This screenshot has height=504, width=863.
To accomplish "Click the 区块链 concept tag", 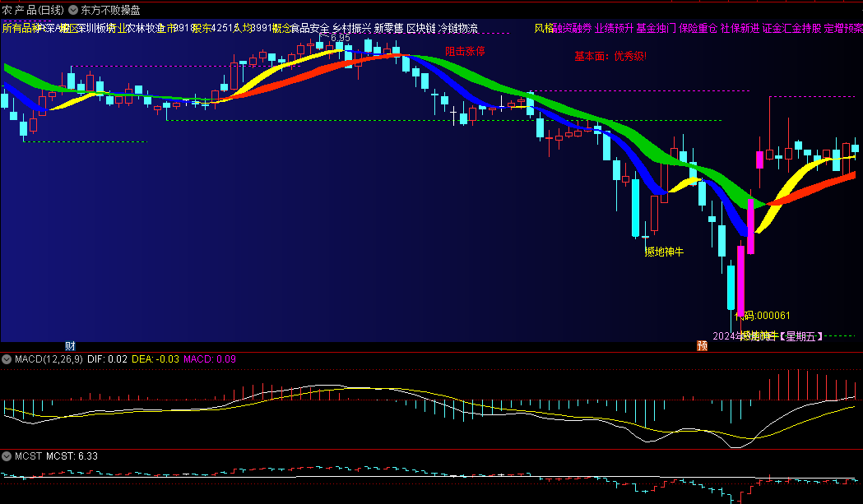I will point(421,28).
